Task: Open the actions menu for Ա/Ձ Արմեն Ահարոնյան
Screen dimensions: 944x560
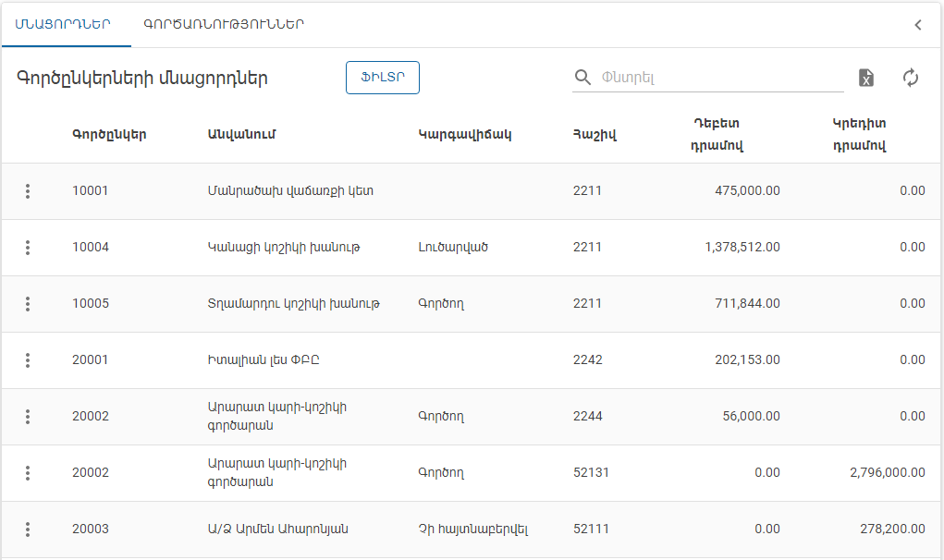Action: (28, 529)
